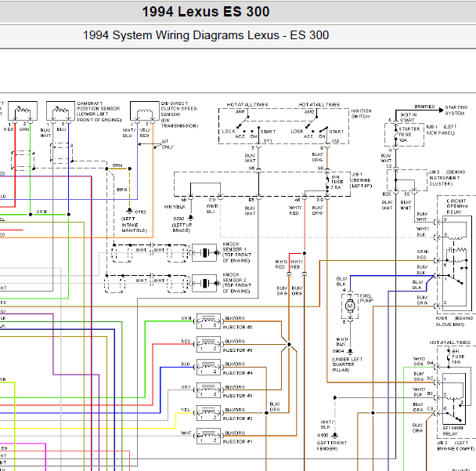Click the Knock Sensor 2 component symbol
Image resolution: width=476 pixels, height=471 pixels.
coord(204,283)
